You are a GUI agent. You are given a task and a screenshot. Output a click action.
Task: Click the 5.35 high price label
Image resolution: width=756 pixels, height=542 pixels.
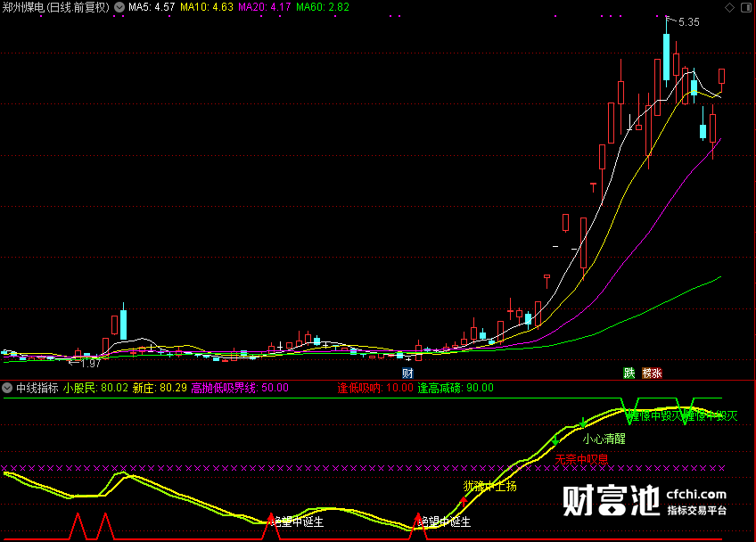click(688, 22)
